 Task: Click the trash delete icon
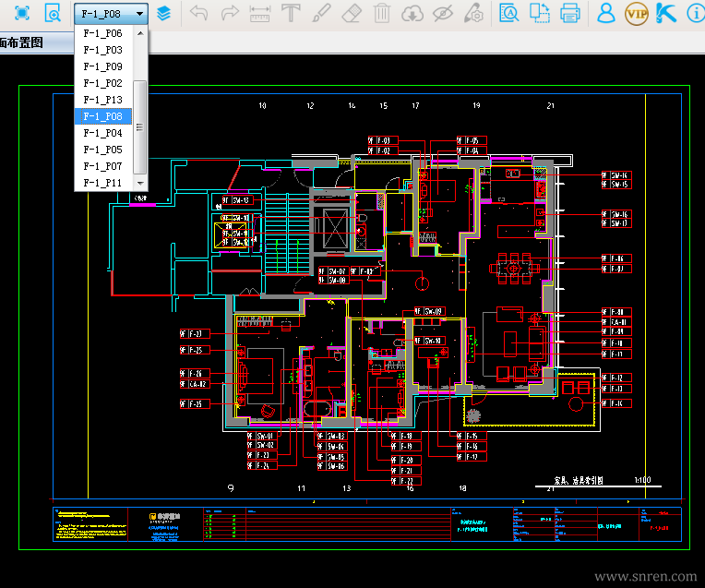pos(382,13)
